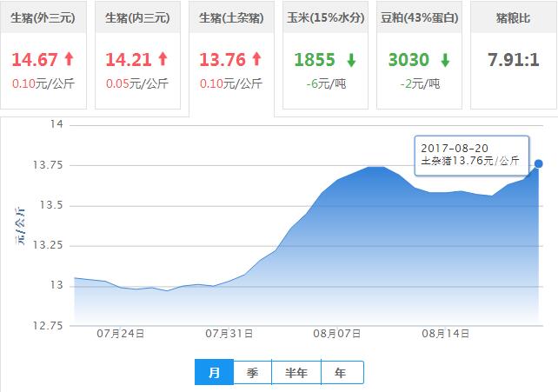Select the 年 time range button
The width and height of the screenshot is (558, 392).
tap(342, 372)
